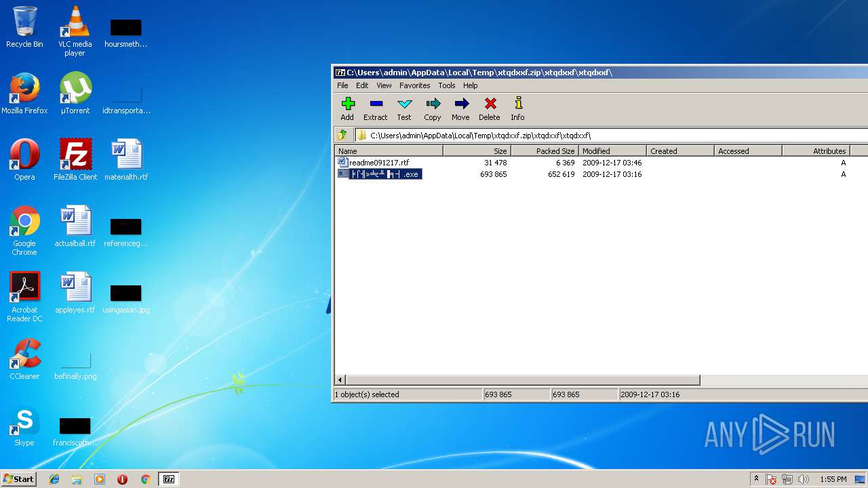
Task: Sort by Name column header
Action: pyautogui.click(x=389, y=151)
